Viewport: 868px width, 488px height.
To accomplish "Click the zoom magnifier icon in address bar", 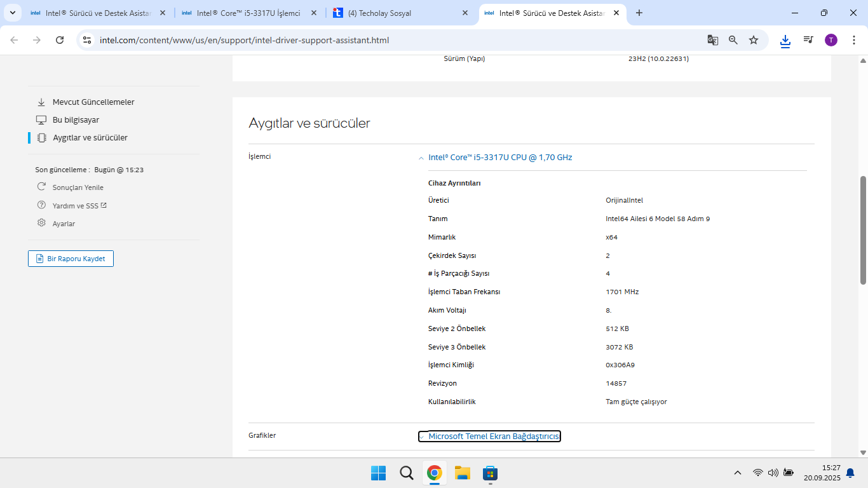I will 733,40.
